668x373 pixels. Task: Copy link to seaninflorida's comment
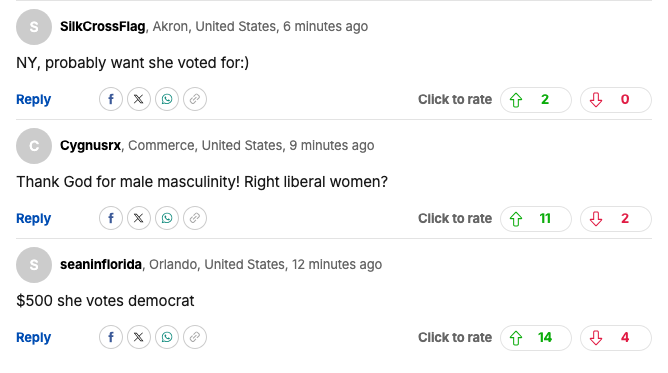tap(195, 337)
